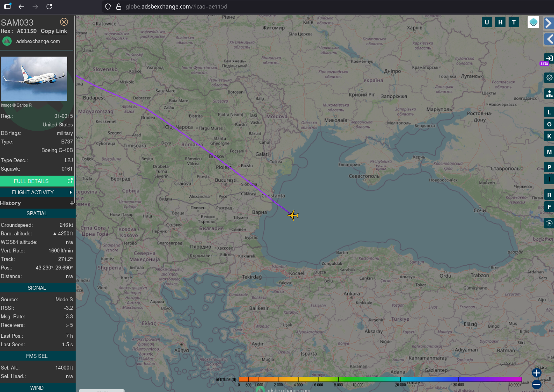Open the adsbexchange.com source link
Viewport: 554px width, 392px height.
click(38, 41)
